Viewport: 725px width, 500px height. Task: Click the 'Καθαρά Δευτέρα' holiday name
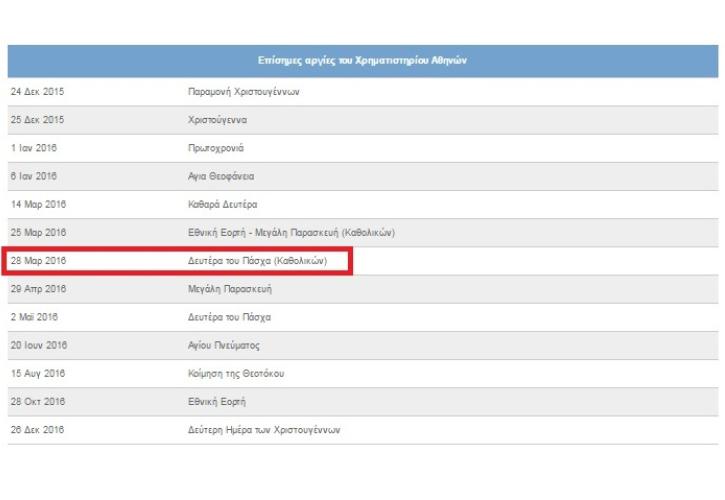pyautogui.click(x=222, y=204)
